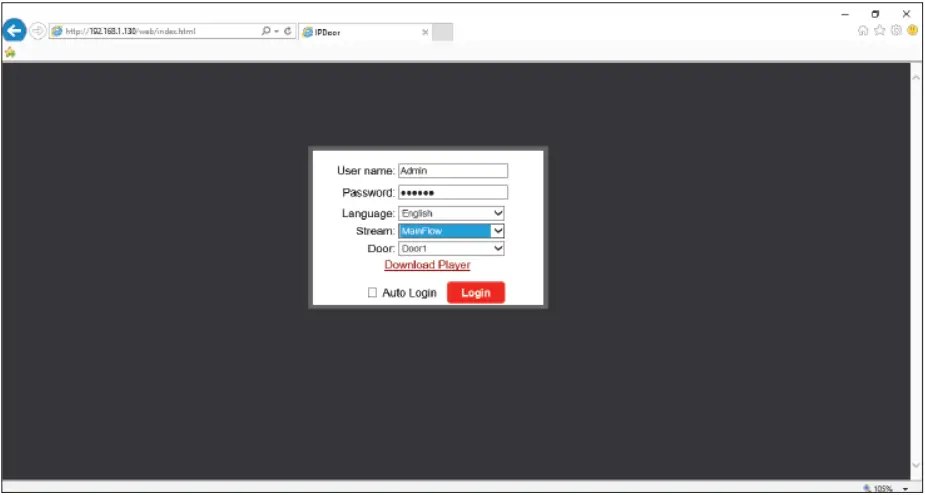The image size is (925, 495).
Task: Click the 'Language:' label
Action: click(x=369, y=213)
